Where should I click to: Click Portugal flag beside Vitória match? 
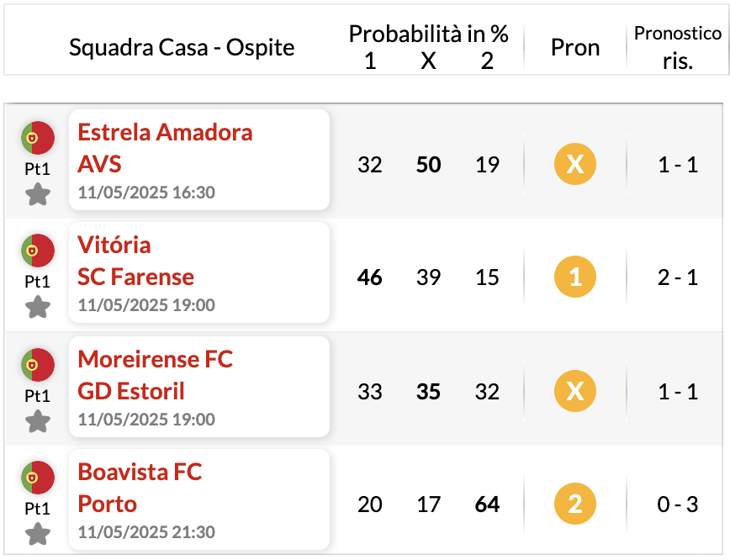38,251
